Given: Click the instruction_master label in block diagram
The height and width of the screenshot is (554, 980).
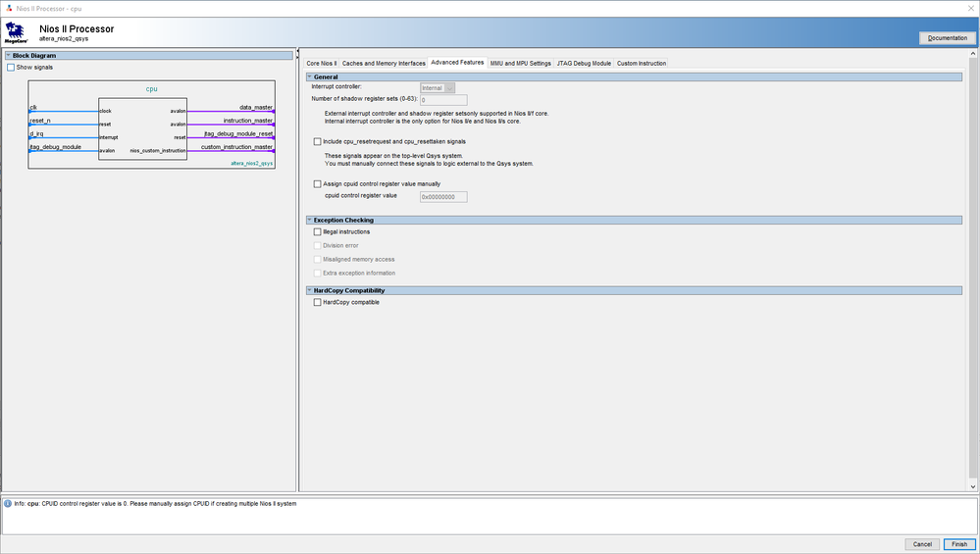Looking at the screenshot, I should click(248, 121).
